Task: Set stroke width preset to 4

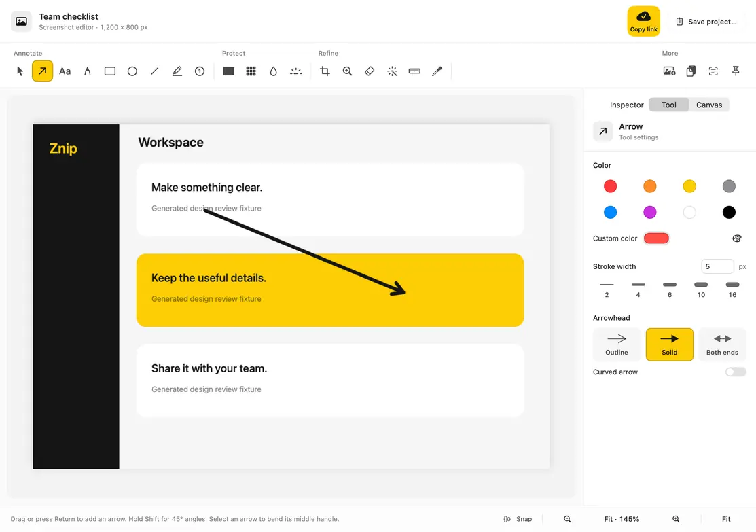Action: (638, 289)
